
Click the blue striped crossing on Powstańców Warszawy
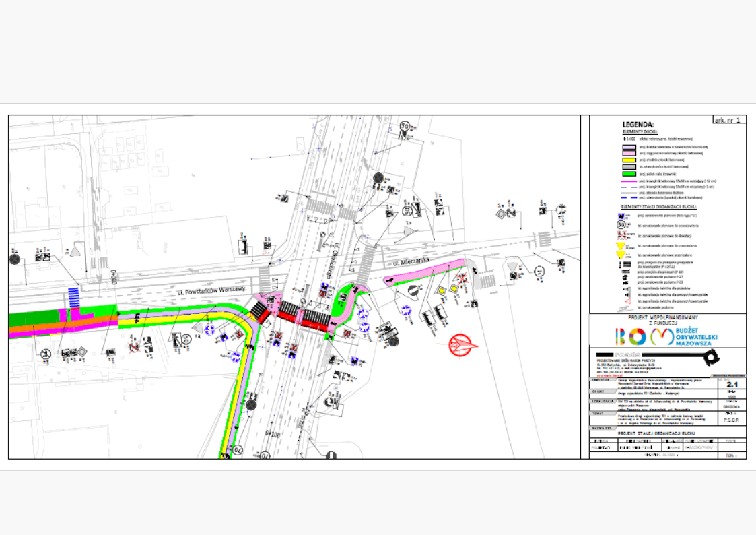click(73, 297)
